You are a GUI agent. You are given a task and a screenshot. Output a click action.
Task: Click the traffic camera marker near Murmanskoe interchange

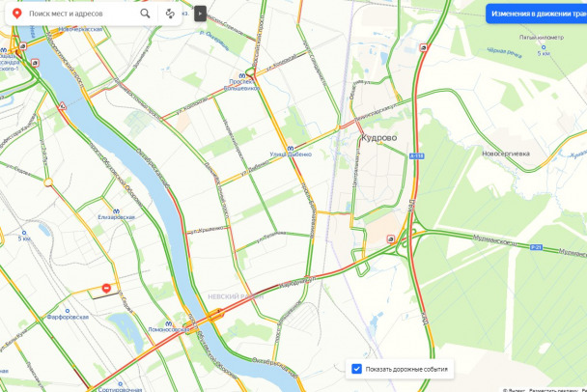(390, 238)
